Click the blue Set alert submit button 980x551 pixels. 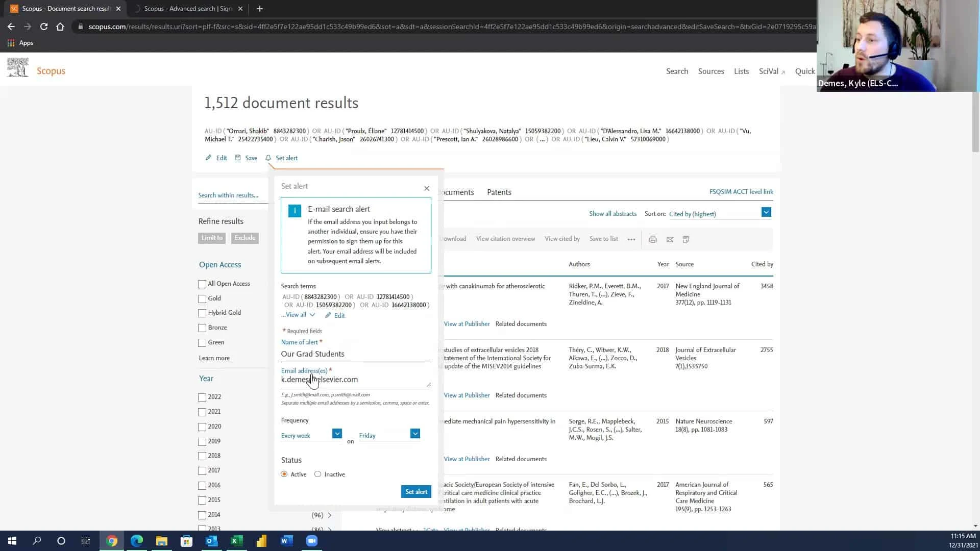coord(416,491)
